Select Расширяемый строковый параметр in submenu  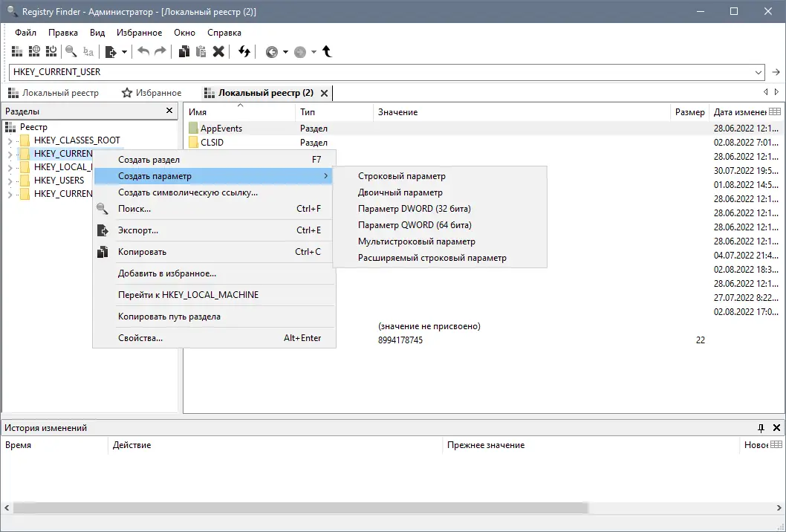[x=440, y=258]
